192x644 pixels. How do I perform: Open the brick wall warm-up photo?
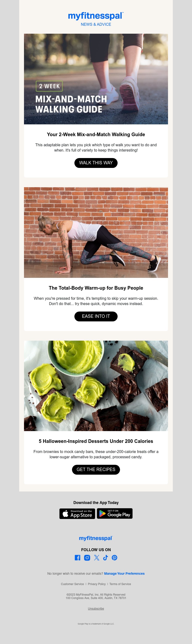96,232
